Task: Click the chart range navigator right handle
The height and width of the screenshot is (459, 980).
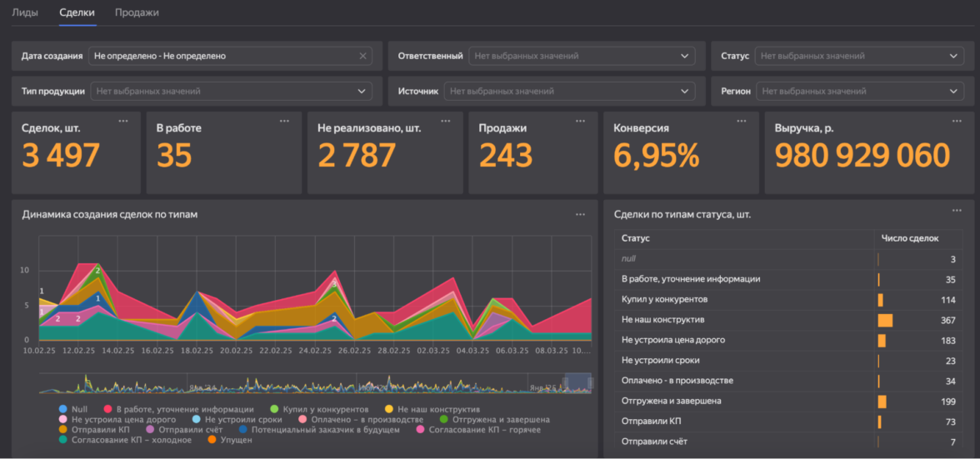Action: [x=591, y=382]
